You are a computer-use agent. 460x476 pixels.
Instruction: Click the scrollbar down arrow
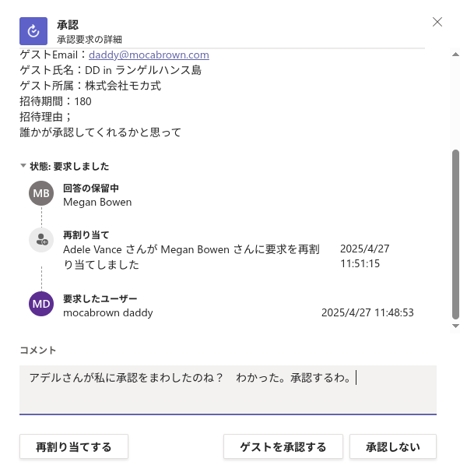(x=455, y=326)
